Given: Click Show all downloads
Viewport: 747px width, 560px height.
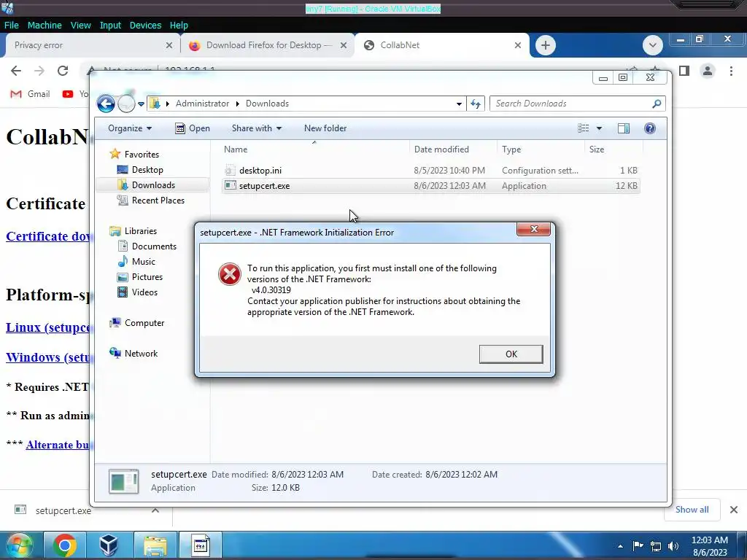Looking at the screenshot, I should pyautogui.click(x=692, y=510).
